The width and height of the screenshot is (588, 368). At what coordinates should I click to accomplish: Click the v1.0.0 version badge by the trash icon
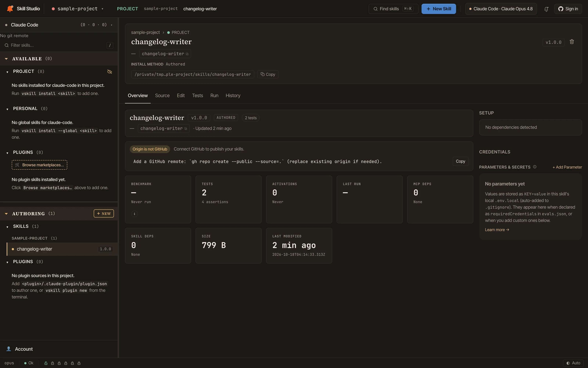[x=553, y=42]
